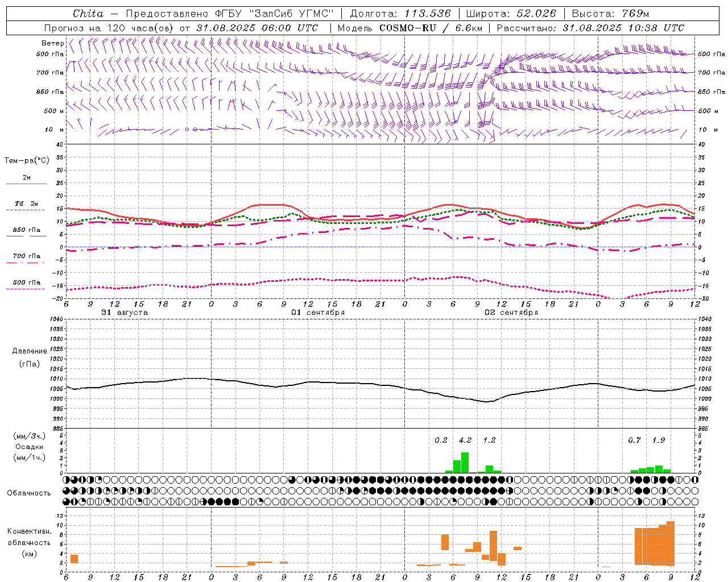Image resolution: width=728 pixels, height=582 pixels.
Task: Click the "Тем-ра(°C)" temperature label
Action: [27, 161]
